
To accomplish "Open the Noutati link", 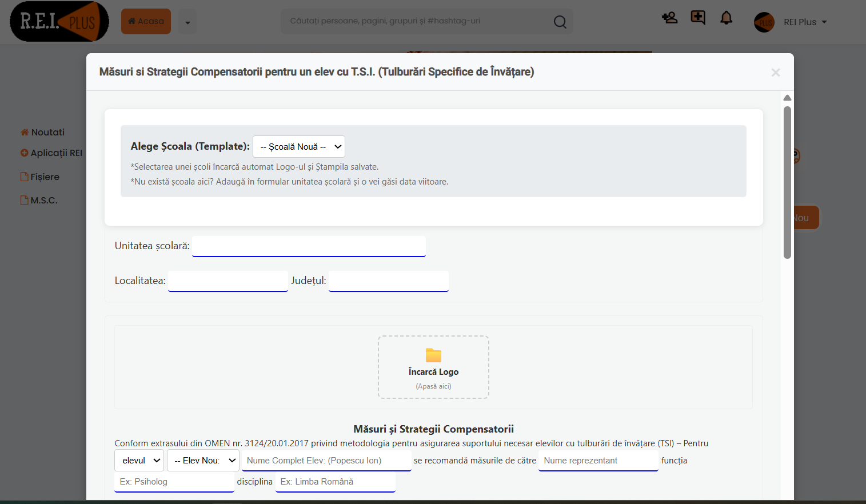I will [x=47, y=131].
